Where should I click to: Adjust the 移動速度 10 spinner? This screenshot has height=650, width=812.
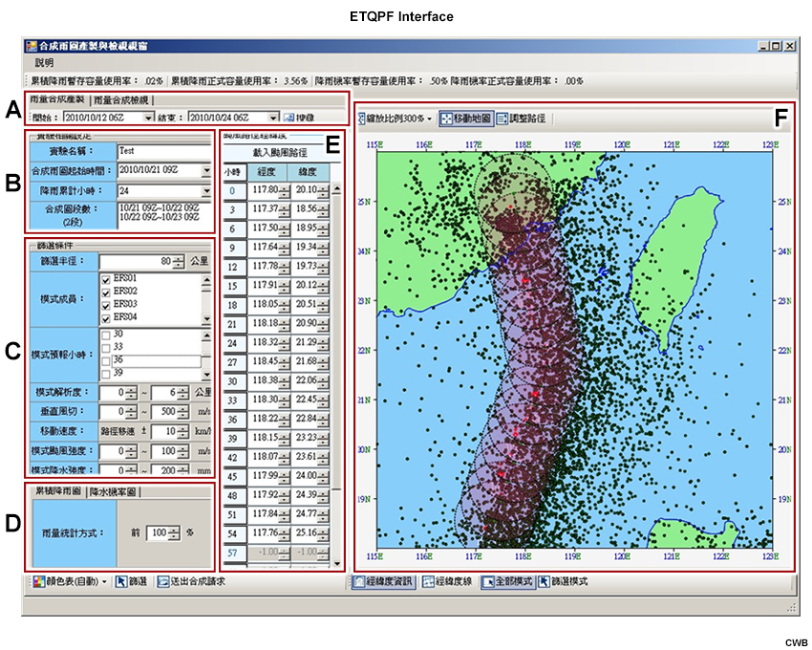tap(182, 431)
